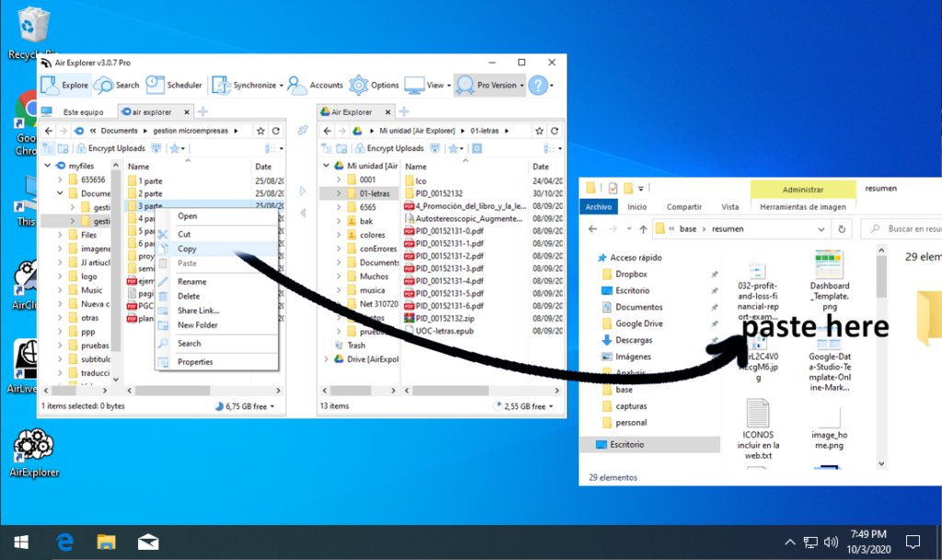This screenshot has height=560, width=942.
Task: Click refresh icon in left pane
Action: click(x=276, y=131)
